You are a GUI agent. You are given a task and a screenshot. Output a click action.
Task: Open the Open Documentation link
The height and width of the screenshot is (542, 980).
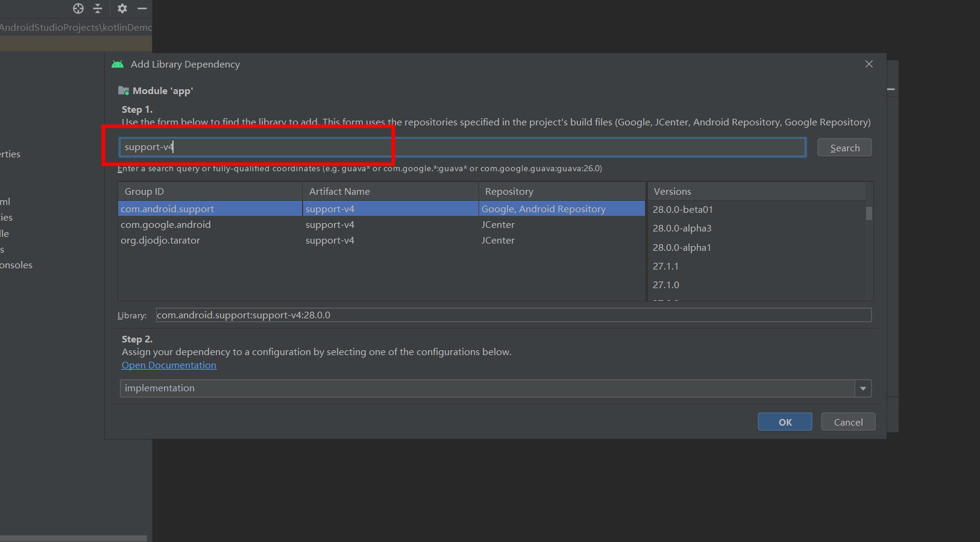(169, 365)
